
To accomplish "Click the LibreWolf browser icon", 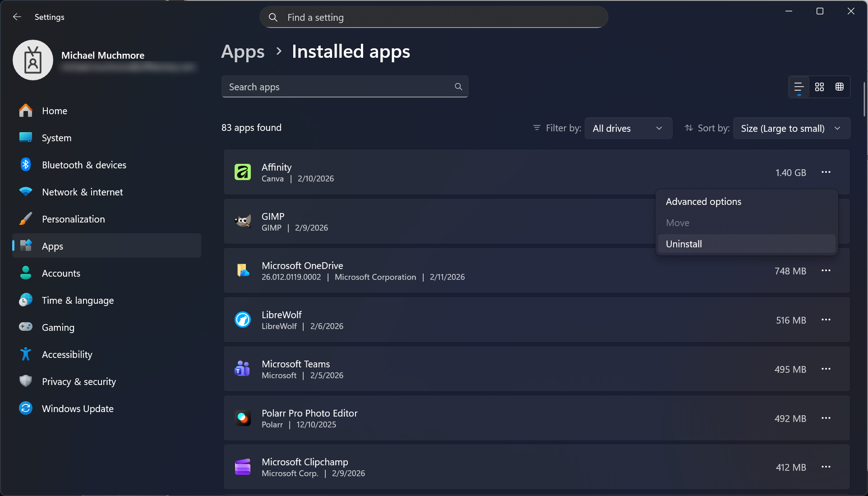I will (x=242, y=320).
